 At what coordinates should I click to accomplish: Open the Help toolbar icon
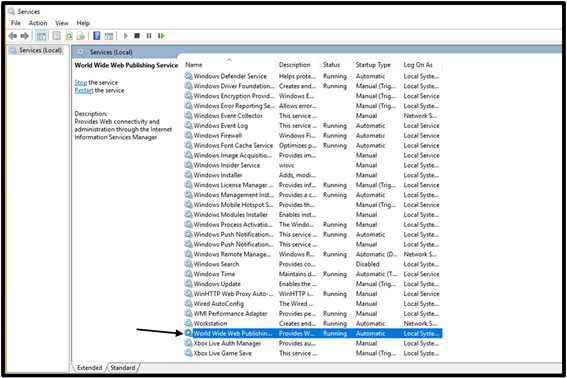pyautogui.click(x=97, y=36)
